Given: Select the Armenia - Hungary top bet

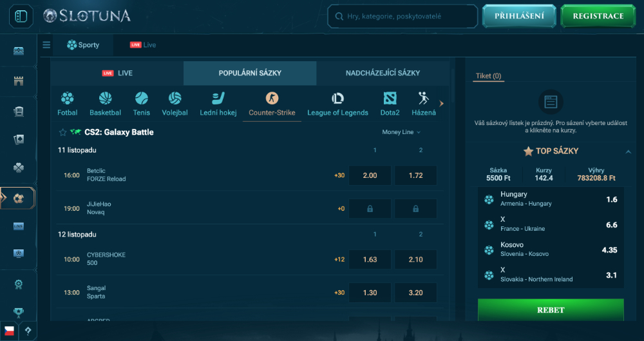Looking at the screenshot, I should (551, 199).
